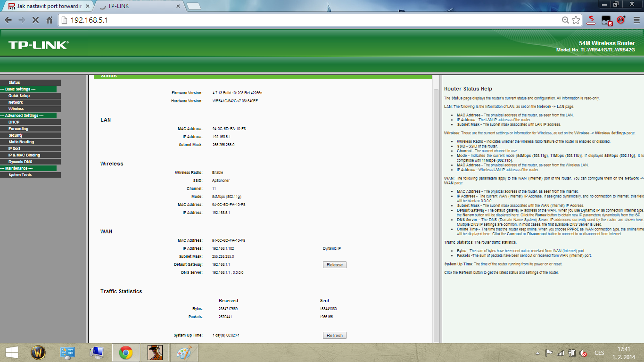The width and height of the screenshot is (644, 362).
Task: Launch World of Warcraft from the taskbar
Action: pyautogui.click(x=38, y=353)
